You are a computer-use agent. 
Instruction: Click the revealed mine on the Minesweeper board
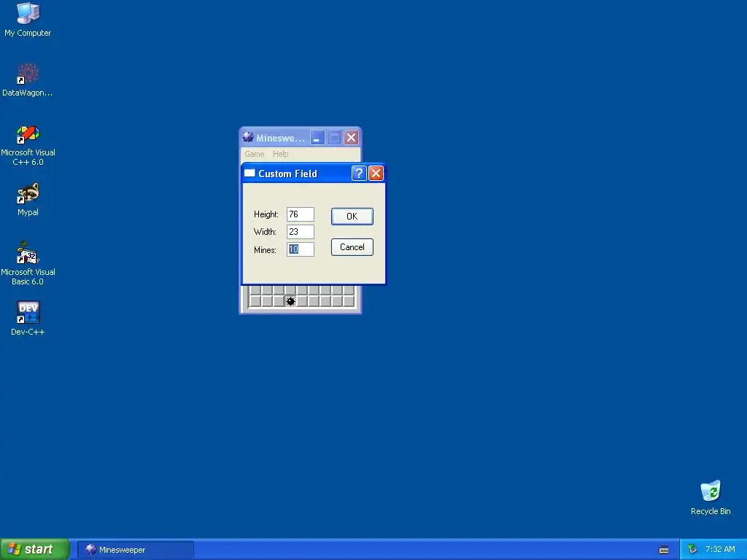point(290,301)
